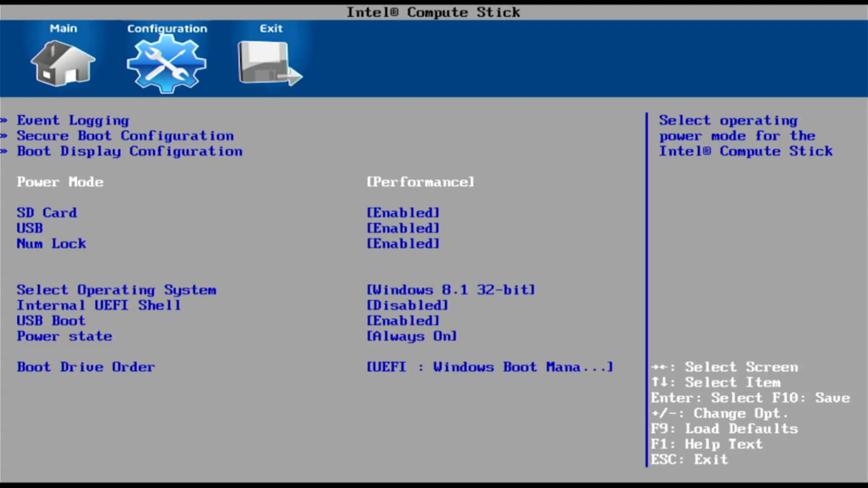Click the Select Item key hint
This screenshot has height=488, width=868.
pyautogui.click(x=716, y=383)
